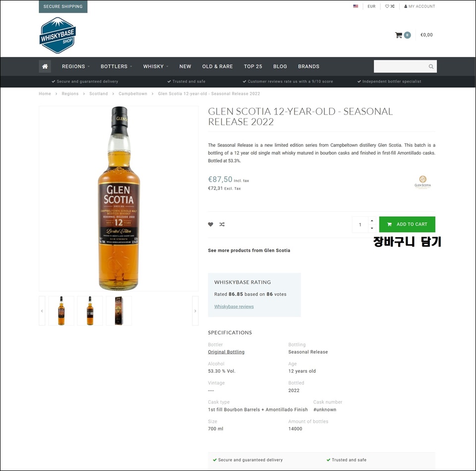Image resolution: width=476 pixels, height=471 pixels.
Task: Click the search magnifier icon
Action: [x=431, y=67]
